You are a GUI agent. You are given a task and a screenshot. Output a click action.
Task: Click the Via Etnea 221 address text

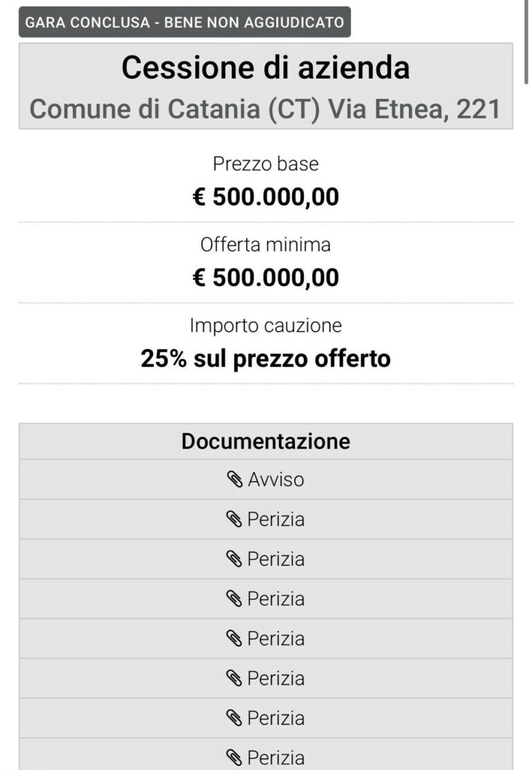point(415,109)
